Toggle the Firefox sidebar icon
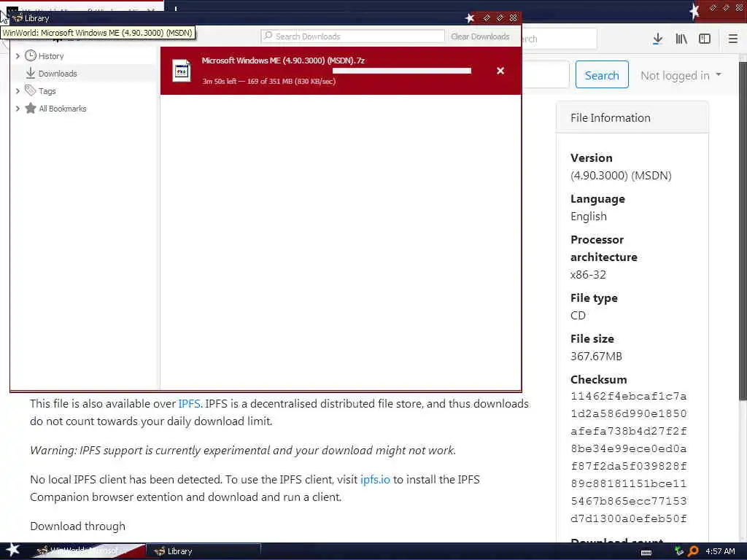The width and height of the screenshot is (747, 560). (705, 39)
